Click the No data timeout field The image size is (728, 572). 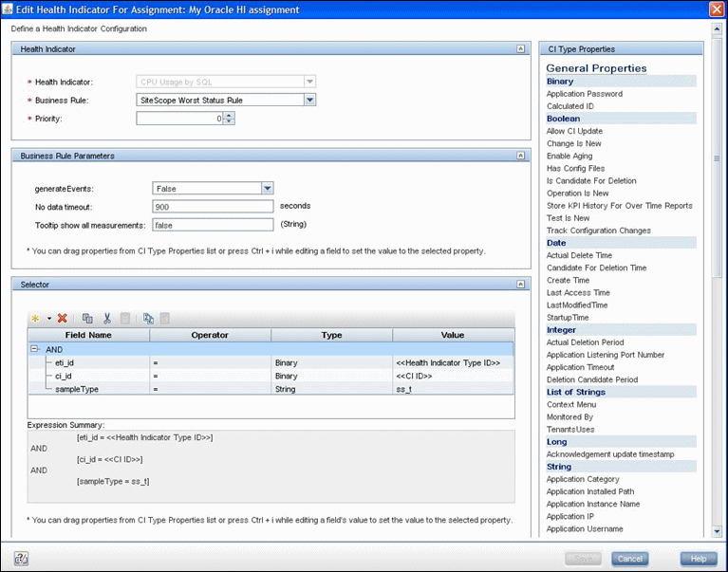tap(213, 206)
